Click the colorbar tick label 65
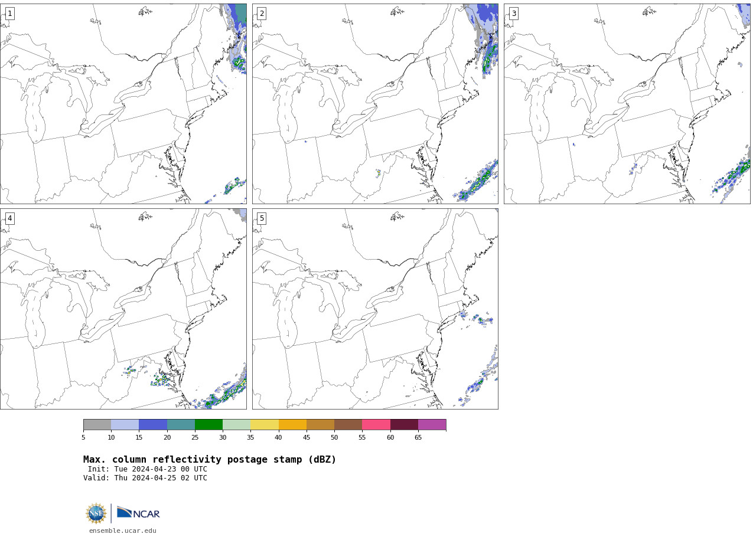Screen dimensions: 756x537 point(418,437)
